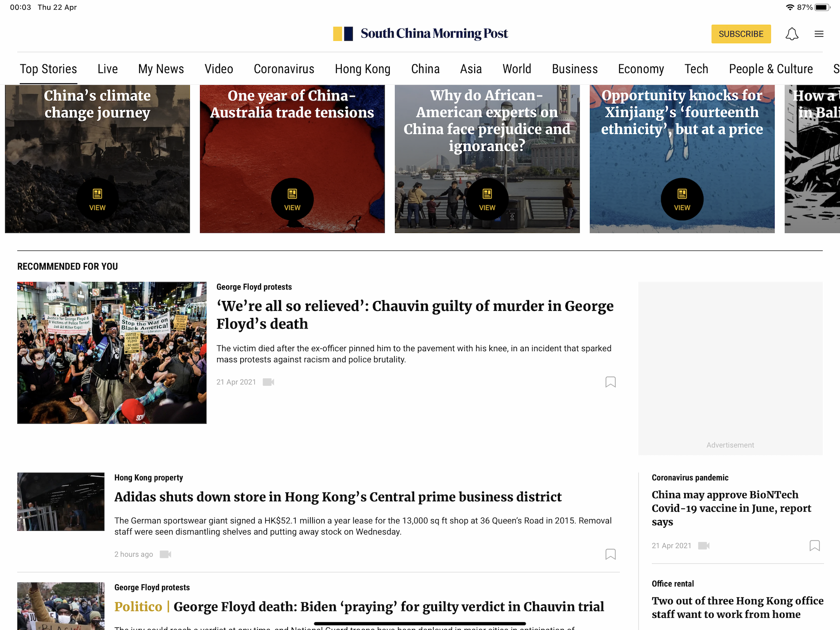
Task: Click video icon beside '2 hours ago'
Action: [x=165, y=554]
